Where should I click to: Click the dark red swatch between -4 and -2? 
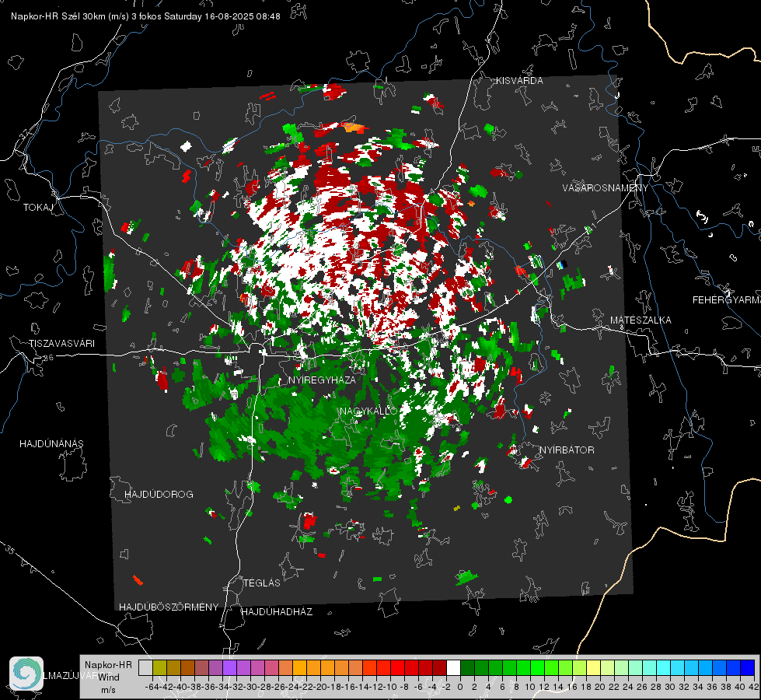[439, 668]
